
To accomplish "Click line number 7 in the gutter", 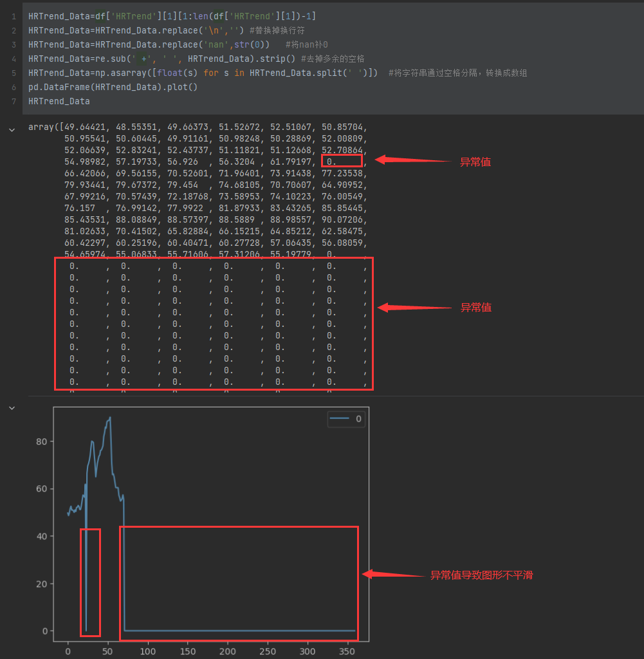I will point(13,102).
